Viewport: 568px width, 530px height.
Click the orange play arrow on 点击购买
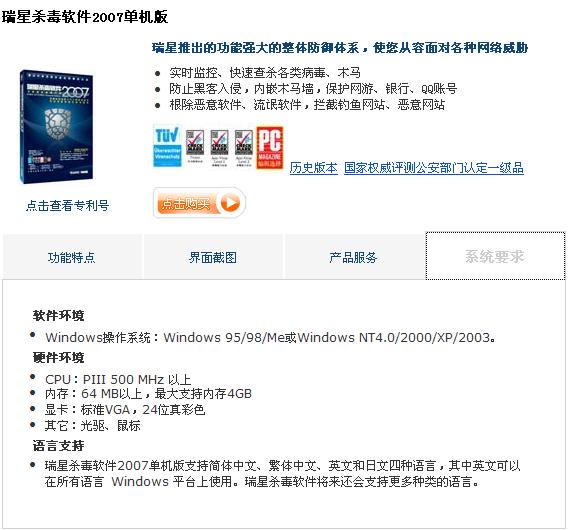230,203
